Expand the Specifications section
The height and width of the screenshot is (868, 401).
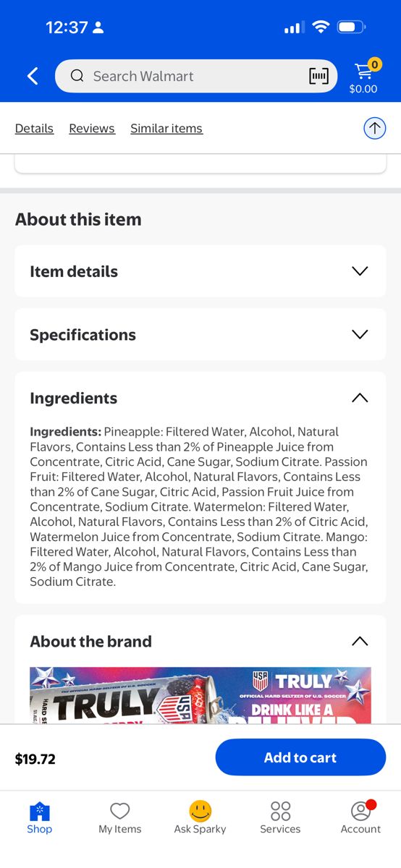click(200, 334)
